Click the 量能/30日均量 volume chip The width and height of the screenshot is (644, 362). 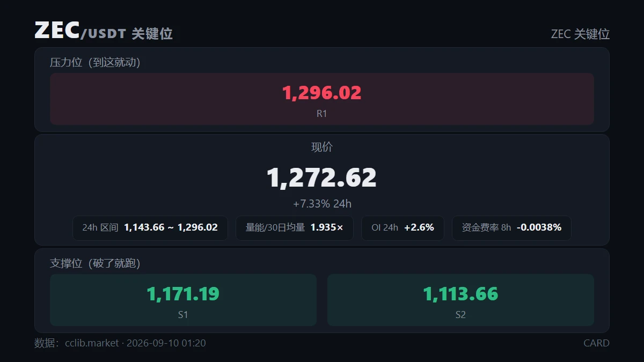click(x=295, y=228)
